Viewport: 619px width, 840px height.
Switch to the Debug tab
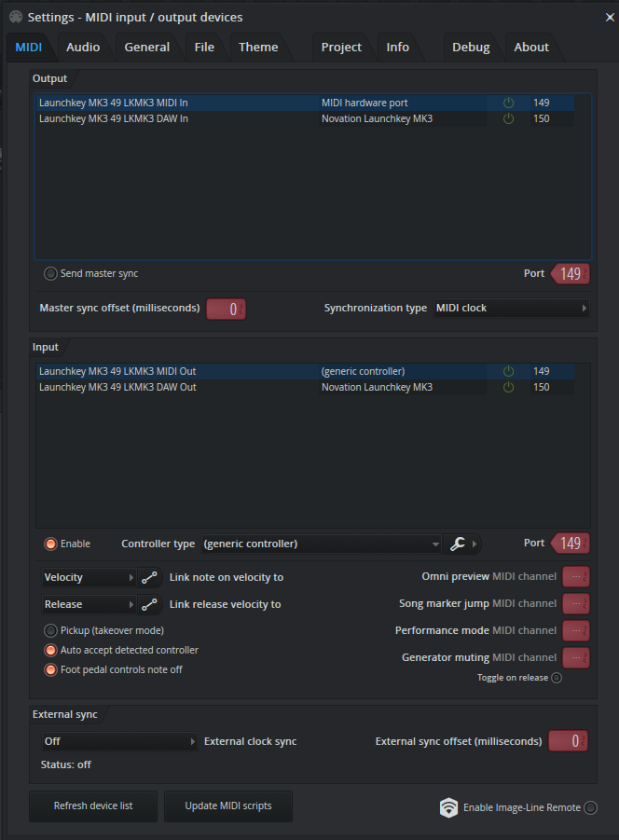(x=471, y=48)
